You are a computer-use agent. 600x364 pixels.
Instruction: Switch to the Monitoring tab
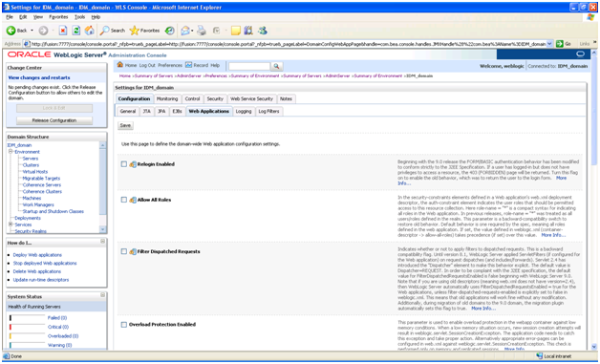(167, 98)
